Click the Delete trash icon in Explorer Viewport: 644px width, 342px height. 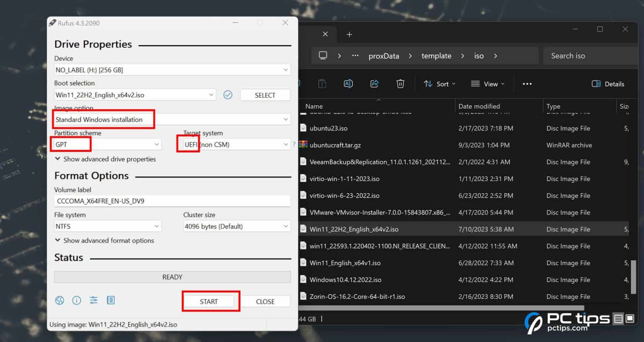(x=400, y=83)
